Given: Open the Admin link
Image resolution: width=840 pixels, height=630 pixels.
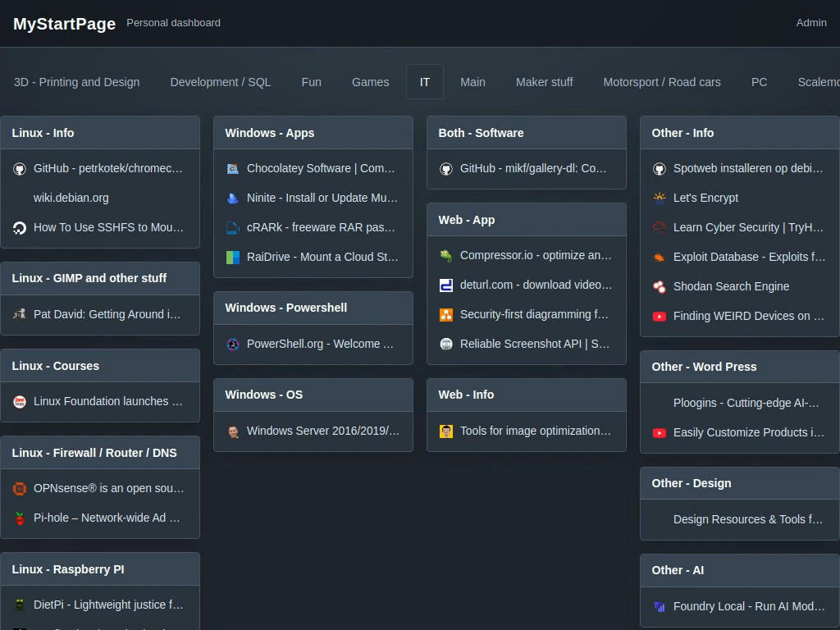Looking at the screenshot, I should click(x=811, y=22).
